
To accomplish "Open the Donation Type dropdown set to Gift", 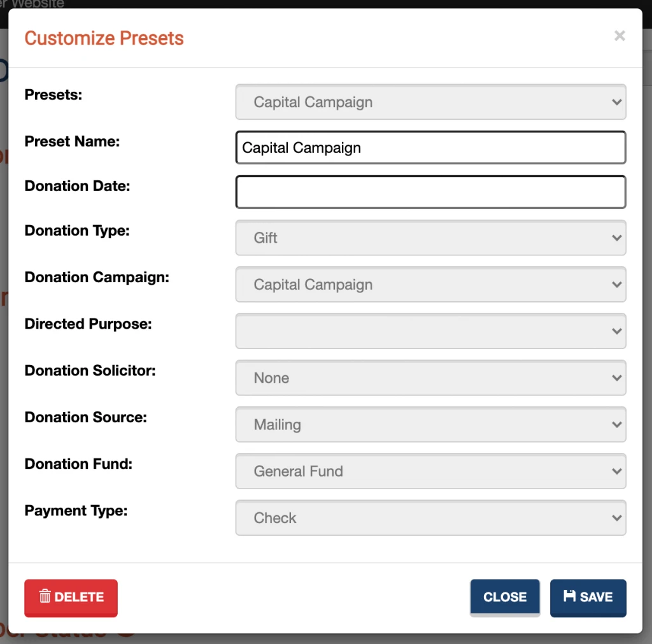I will (x=430, y=238).
